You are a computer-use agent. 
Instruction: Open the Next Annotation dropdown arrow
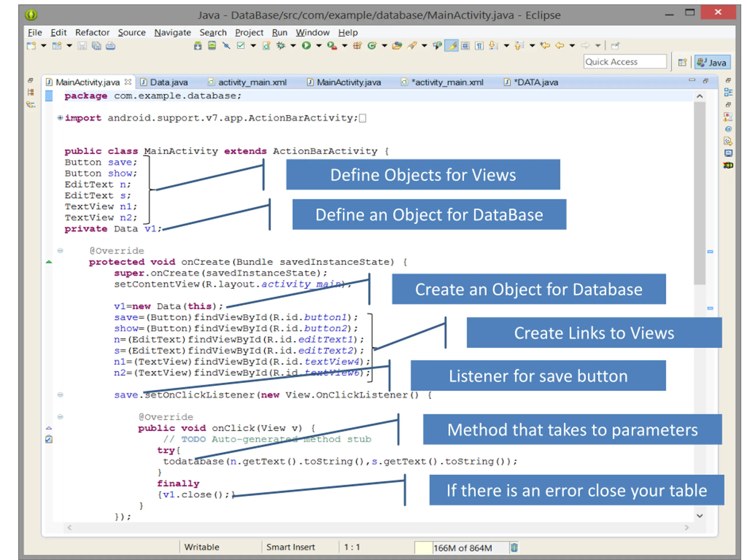click(x=507, y=45)
